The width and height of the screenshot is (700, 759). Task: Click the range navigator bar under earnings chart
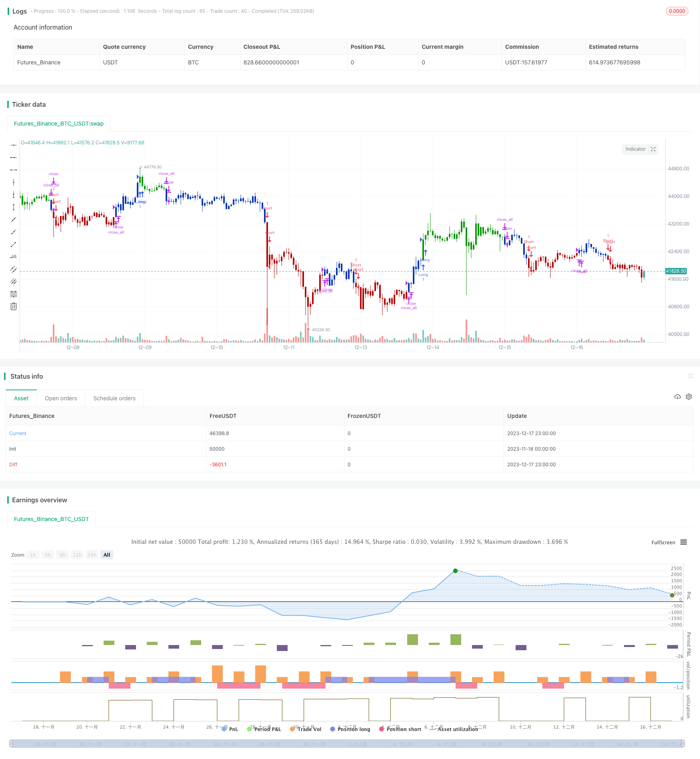coord(347,743)
